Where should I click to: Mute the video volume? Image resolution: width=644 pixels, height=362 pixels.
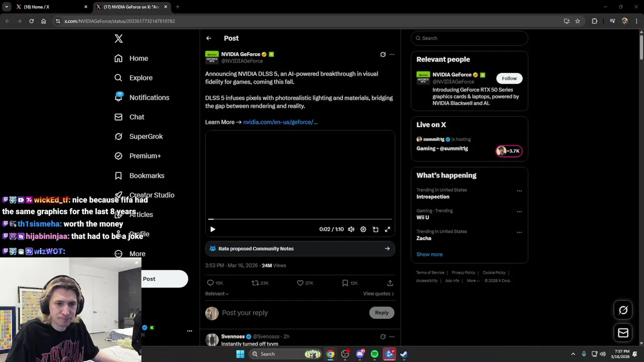[x=351, y=229]
